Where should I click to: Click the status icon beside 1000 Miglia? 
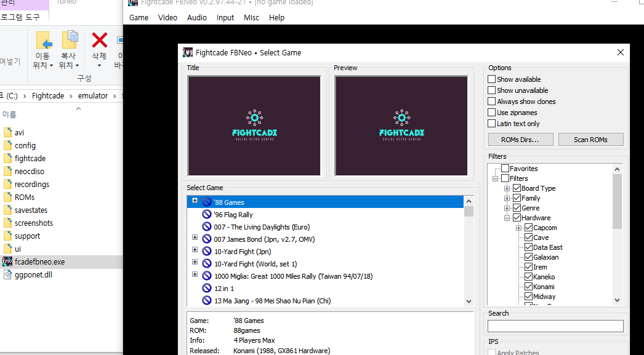(207, 276)
